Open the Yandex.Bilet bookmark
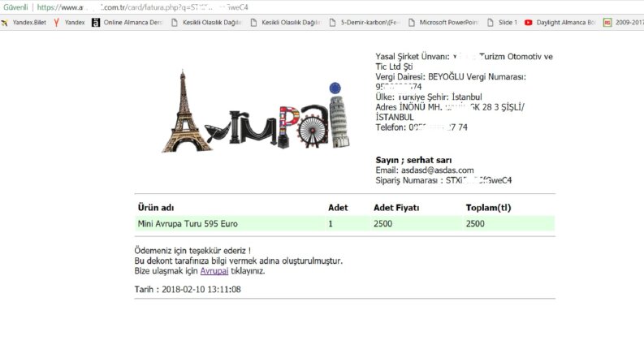Viewport: 644px width, 362px height. (x=24, y=23)
